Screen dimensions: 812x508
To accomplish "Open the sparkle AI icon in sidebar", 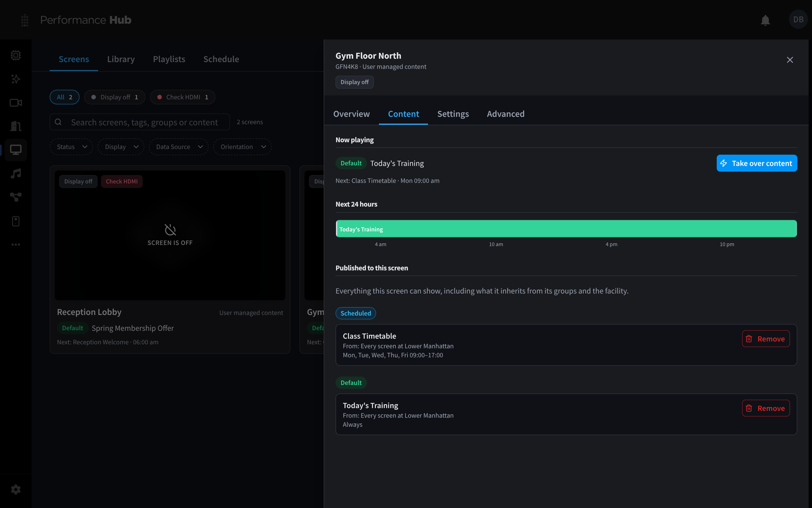I will (16, 79).
